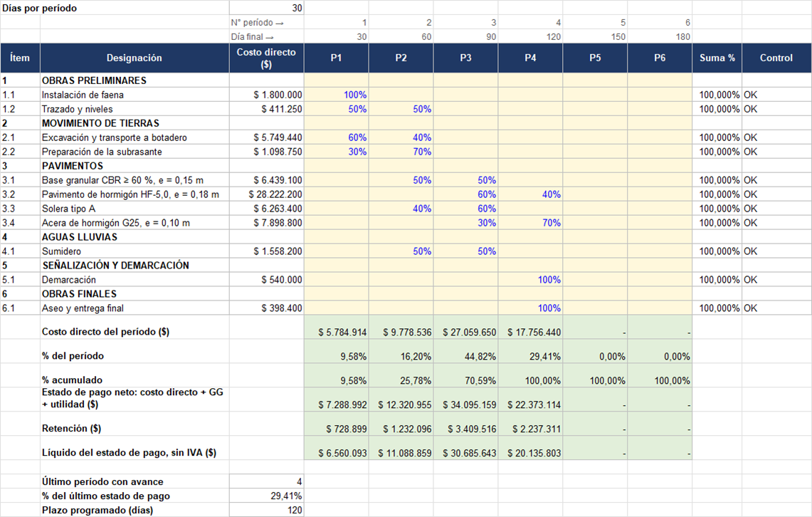The image size is (812, 517).
Task: Select the Control header cell
Action: pos(776,58)
